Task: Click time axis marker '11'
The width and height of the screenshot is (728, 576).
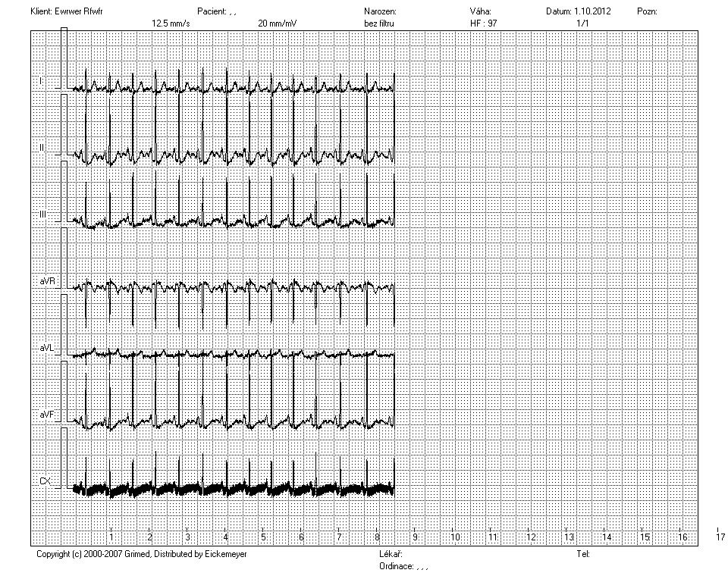Action: coord(493,537)
